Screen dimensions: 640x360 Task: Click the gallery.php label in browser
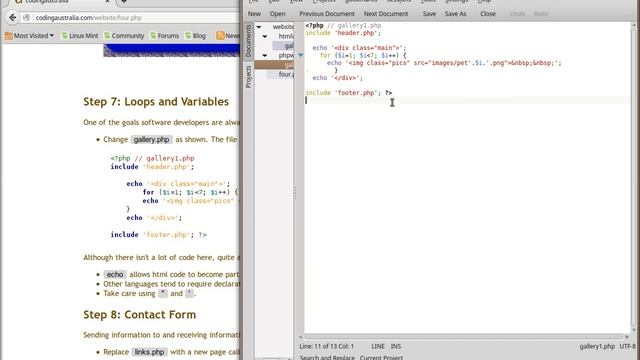(151, 140)
